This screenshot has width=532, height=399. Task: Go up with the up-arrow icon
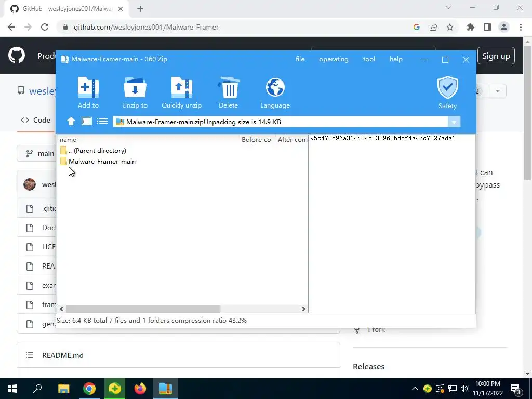(71, 121)
